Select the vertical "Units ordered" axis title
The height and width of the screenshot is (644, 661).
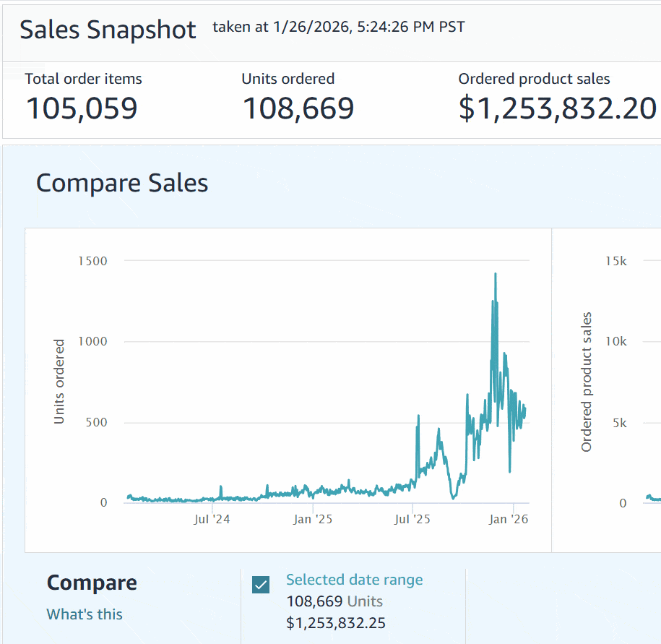(60, 382)
